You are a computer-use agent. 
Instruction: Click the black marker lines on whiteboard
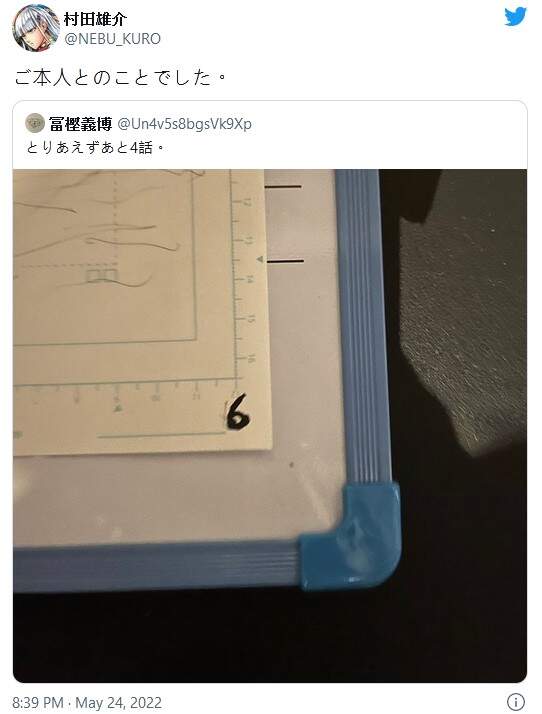(284, 224)
